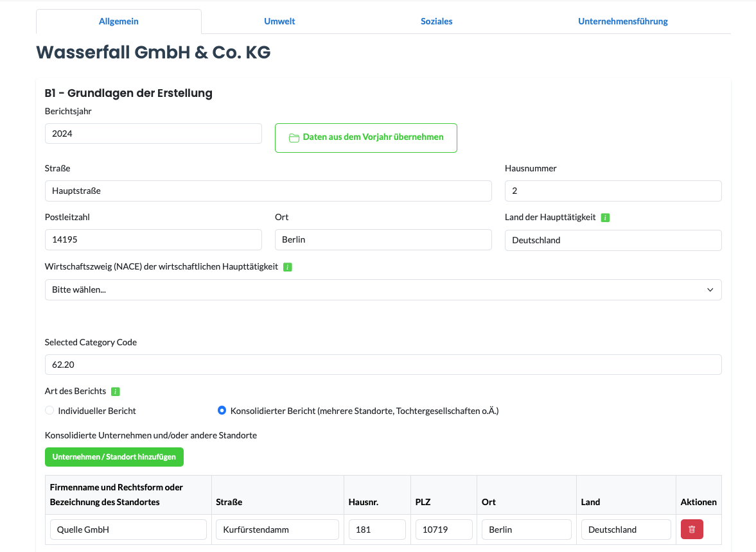Image resolution: width=756 pixels, height=552 pixels.
Task: Click the Postleitzahl field with 14195
Action: (153, 240)
